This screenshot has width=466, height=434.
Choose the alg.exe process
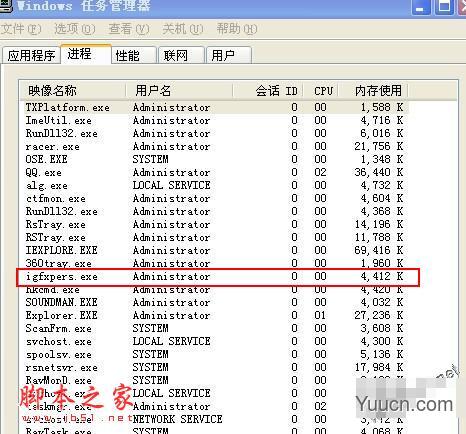pyautogui.click(x=214, y=186)
